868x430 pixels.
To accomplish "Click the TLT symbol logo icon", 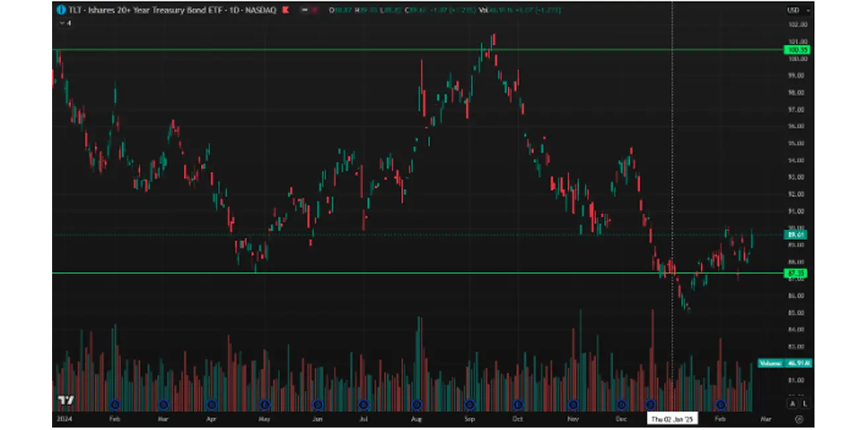I will [x=62, y=10].
